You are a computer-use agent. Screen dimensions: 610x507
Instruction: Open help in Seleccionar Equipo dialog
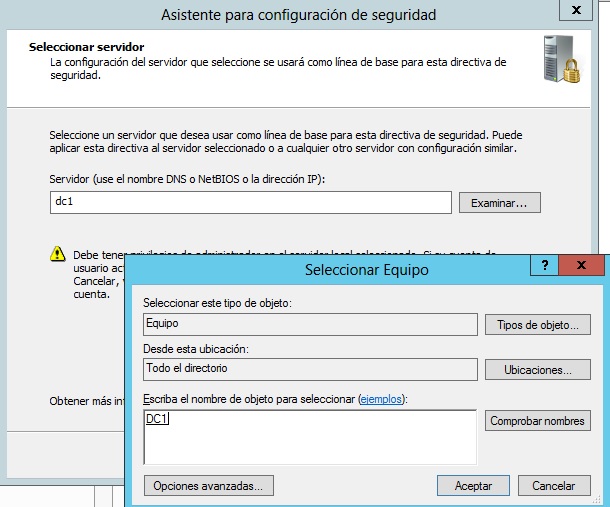[x=545, y=267]
